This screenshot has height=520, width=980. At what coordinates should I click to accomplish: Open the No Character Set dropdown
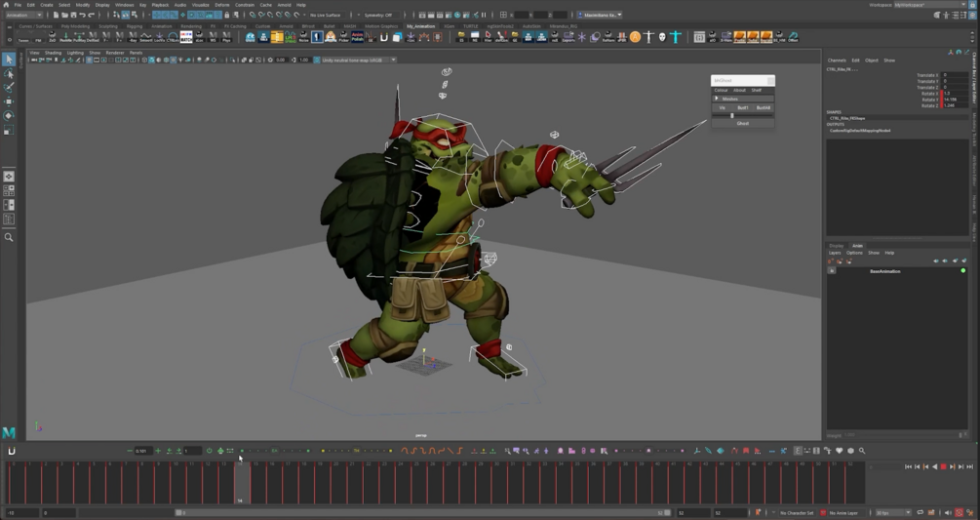tap(797, 512)
